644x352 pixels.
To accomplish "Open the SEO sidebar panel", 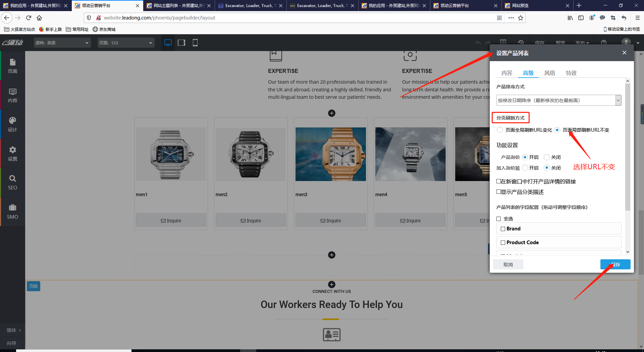I will [x=12, y=182].
